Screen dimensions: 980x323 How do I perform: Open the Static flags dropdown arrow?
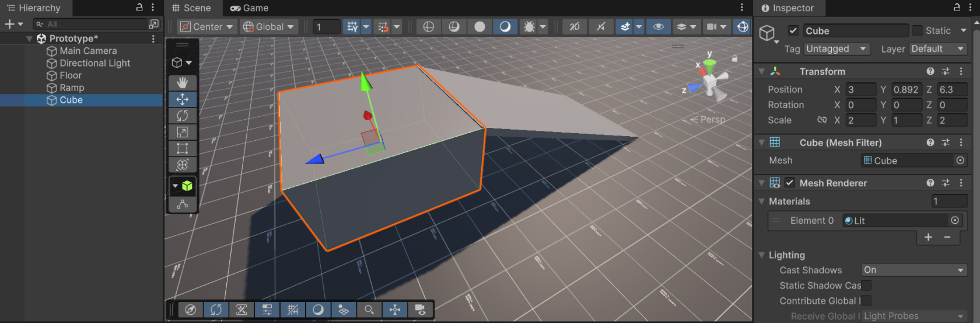(964, 30)
